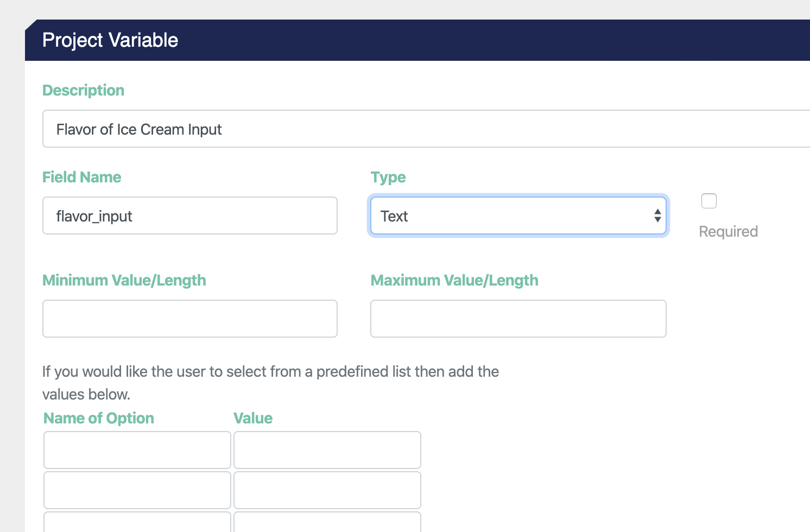The width and height of the screenshot is (810, 532).
Task: Select the Field Name input showing 'flavor_input'
Action: pyautogui.click(x=189, y=216)
